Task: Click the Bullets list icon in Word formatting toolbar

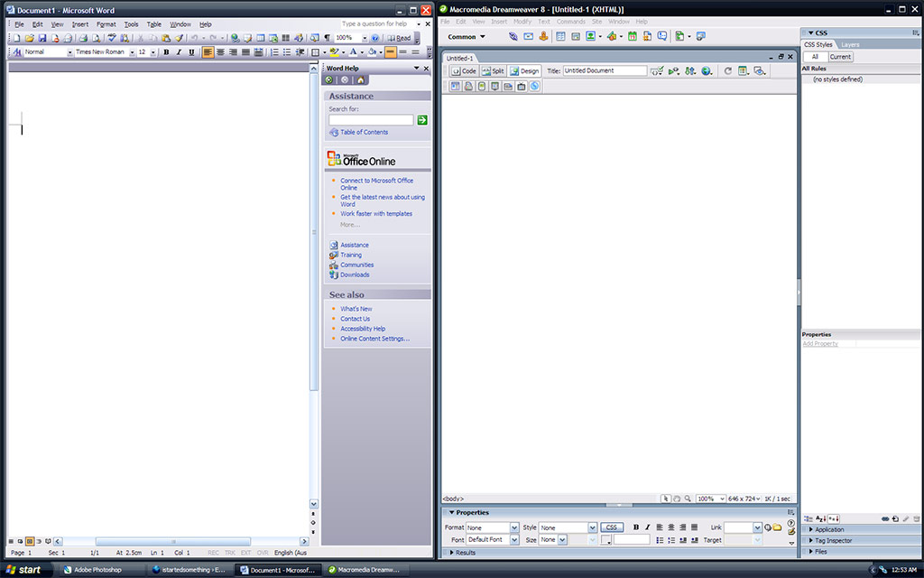Action: click(287, 51)
